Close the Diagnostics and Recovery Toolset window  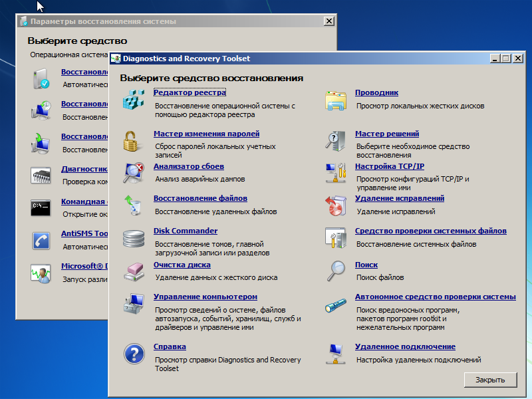[x=518, y=59]
